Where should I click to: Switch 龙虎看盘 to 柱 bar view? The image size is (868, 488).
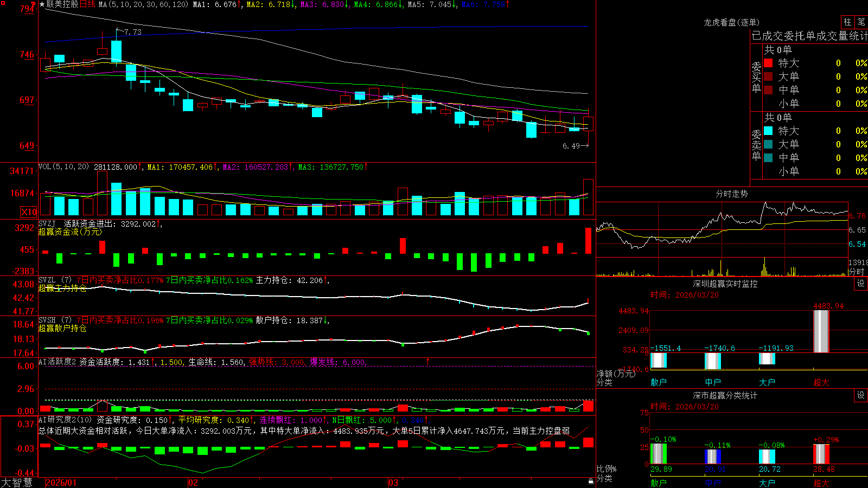(x=847, y=22)
